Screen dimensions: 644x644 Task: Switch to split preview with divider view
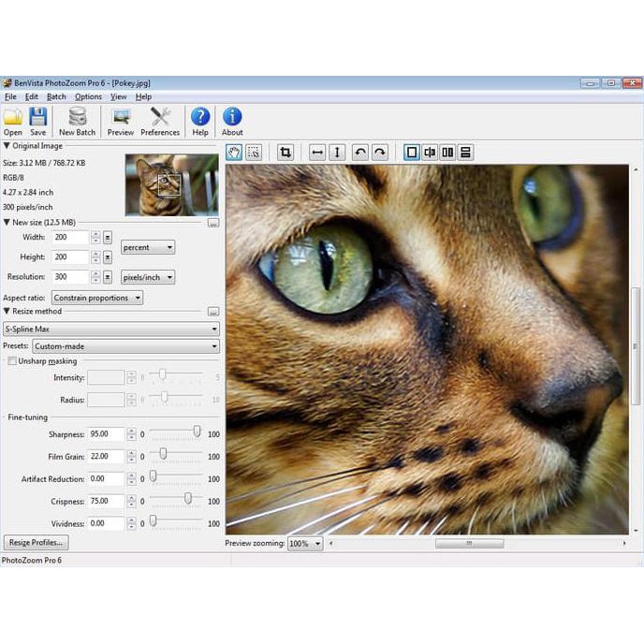point(430,153)
